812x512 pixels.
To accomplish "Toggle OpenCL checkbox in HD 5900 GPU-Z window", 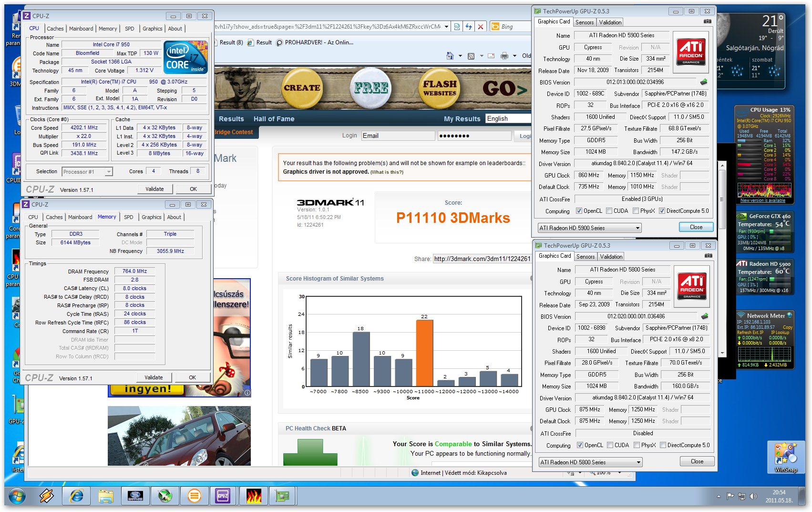I will click(579, 211).
